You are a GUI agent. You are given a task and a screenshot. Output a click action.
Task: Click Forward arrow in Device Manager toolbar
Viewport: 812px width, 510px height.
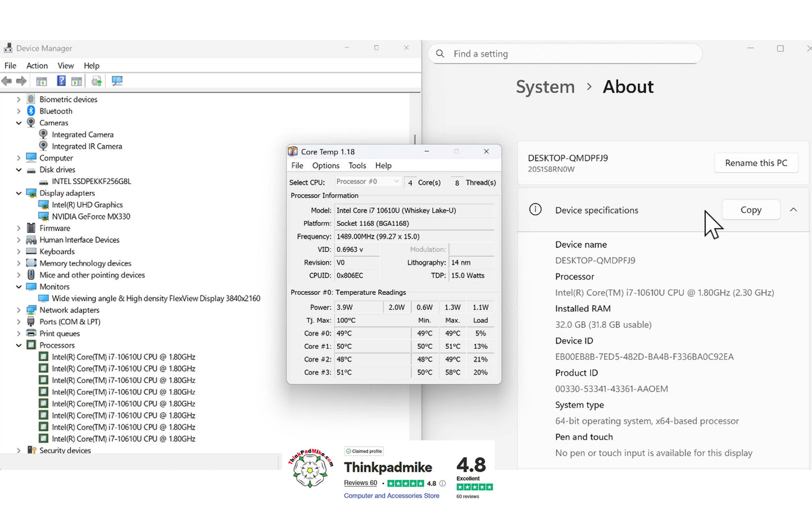click(x=21, y=81)
